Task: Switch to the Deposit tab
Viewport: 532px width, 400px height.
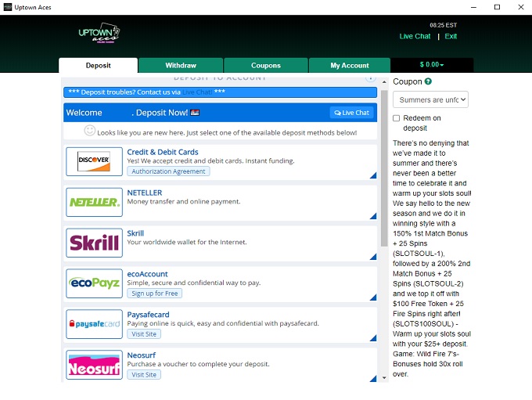Action: click(98, 65)
